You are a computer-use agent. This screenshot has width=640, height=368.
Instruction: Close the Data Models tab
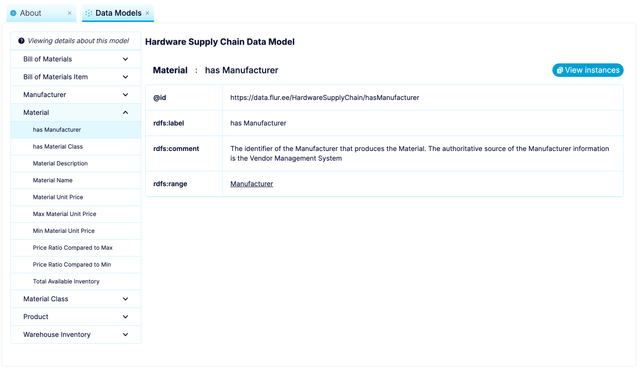pyautogui.click(x=147, y=13)
